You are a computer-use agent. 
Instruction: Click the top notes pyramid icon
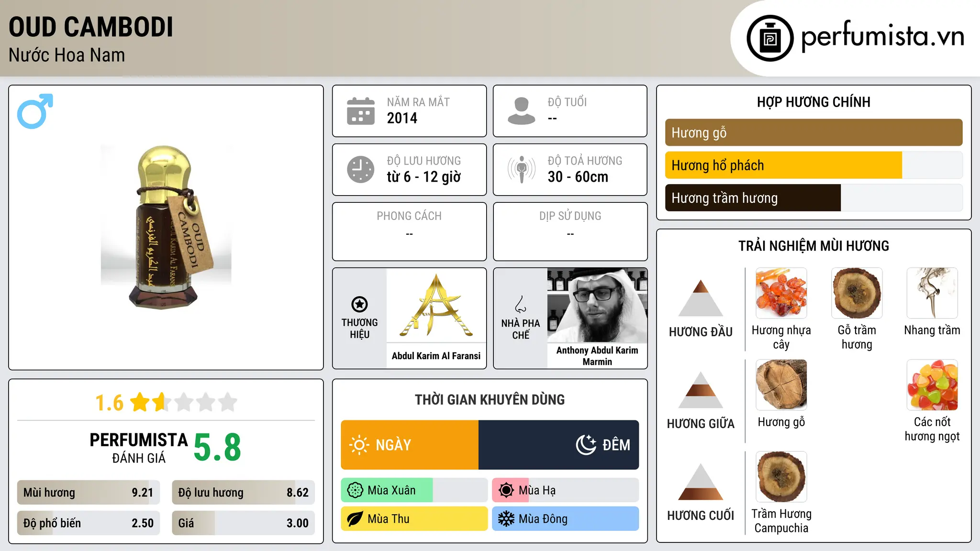tap(701, 298)
